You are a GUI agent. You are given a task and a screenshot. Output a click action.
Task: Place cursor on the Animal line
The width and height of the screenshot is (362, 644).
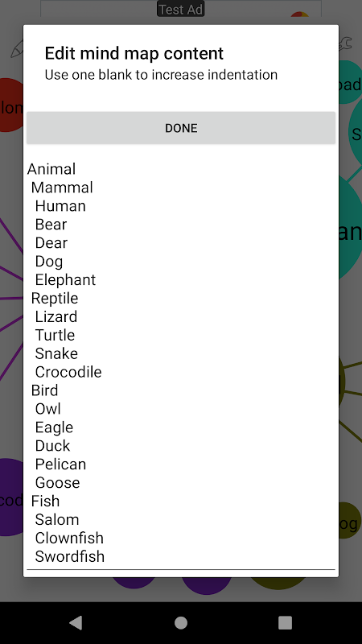click(x=51, y=169)
